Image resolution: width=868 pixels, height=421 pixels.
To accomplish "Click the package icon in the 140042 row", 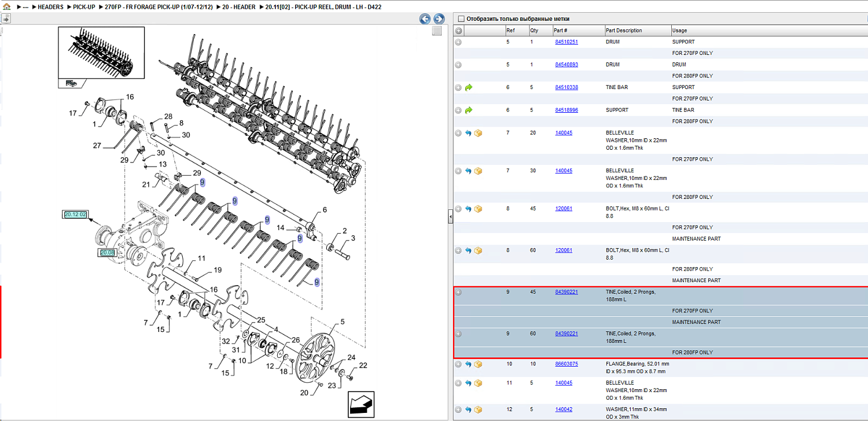I will click(x=478, y=409).
